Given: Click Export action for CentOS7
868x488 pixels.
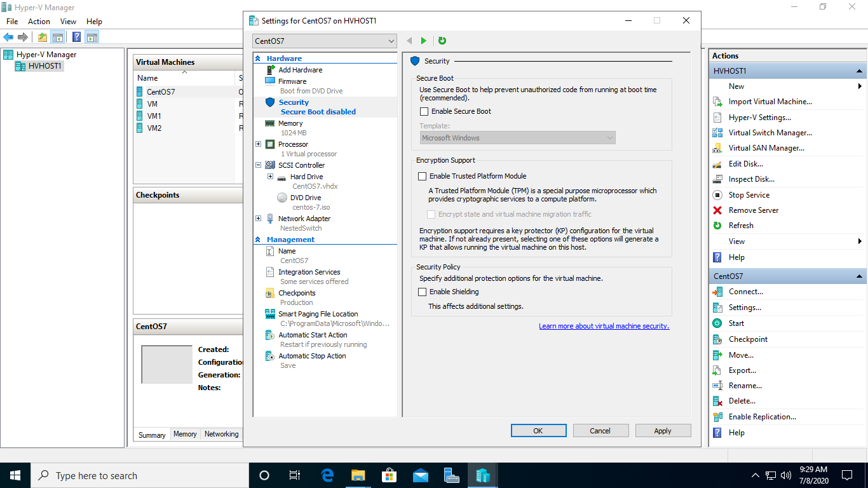Looking at the screenshot, I should 742,370.
